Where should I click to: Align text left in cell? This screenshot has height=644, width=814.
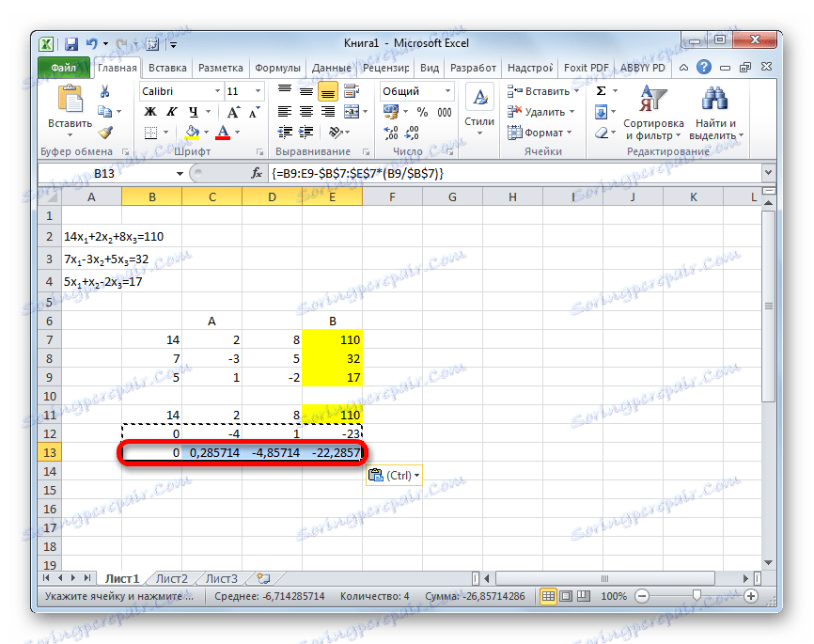pos(285,112)
